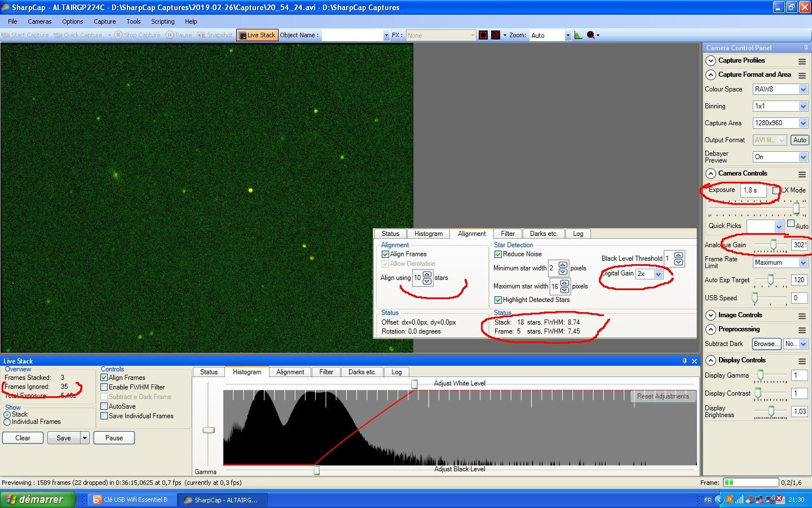Toggle the LX Mode checkbox
This screenshot has height=508, width=812.
[x=776, y=190]
